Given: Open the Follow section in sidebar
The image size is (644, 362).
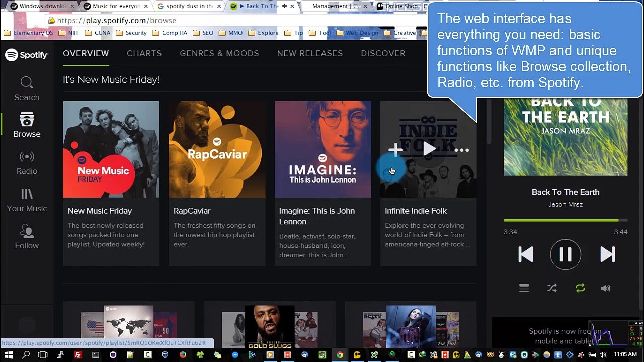Looking at the screenshot, I should (27, 237).
